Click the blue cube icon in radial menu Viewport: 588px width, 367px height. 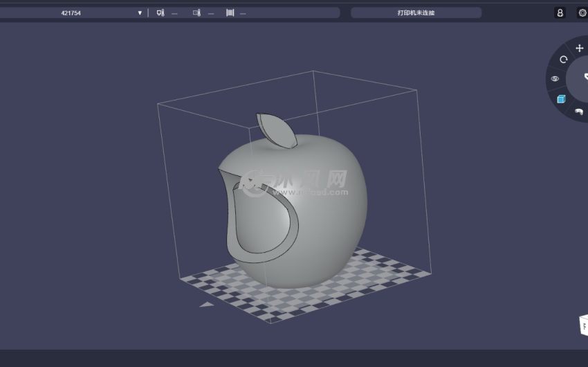click(561, 99)
